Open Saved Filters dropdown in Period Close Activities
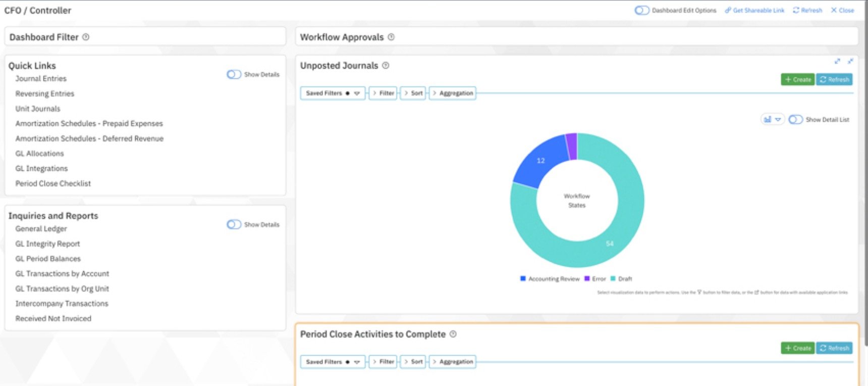Screen dimensions: 868x386 point(333,362)
